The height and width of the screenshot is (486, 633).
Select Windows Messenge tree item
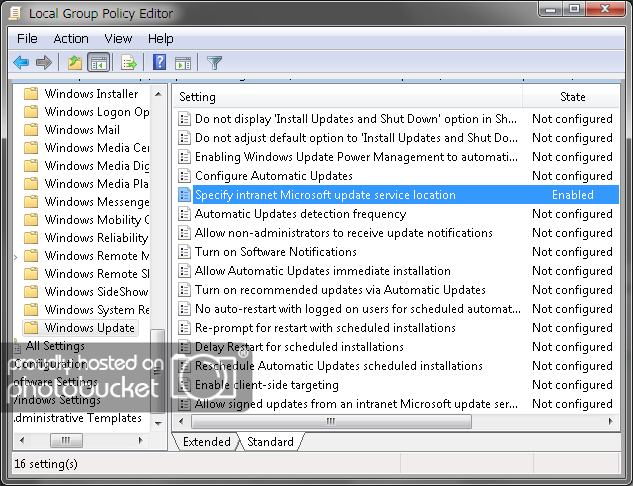tap(97, 201)
